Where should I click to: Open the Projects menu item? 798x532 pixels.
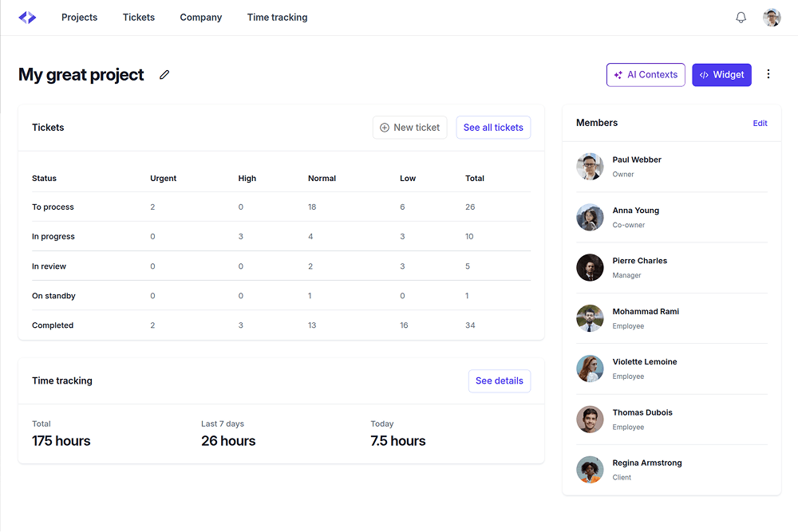(x=79, y=18)
